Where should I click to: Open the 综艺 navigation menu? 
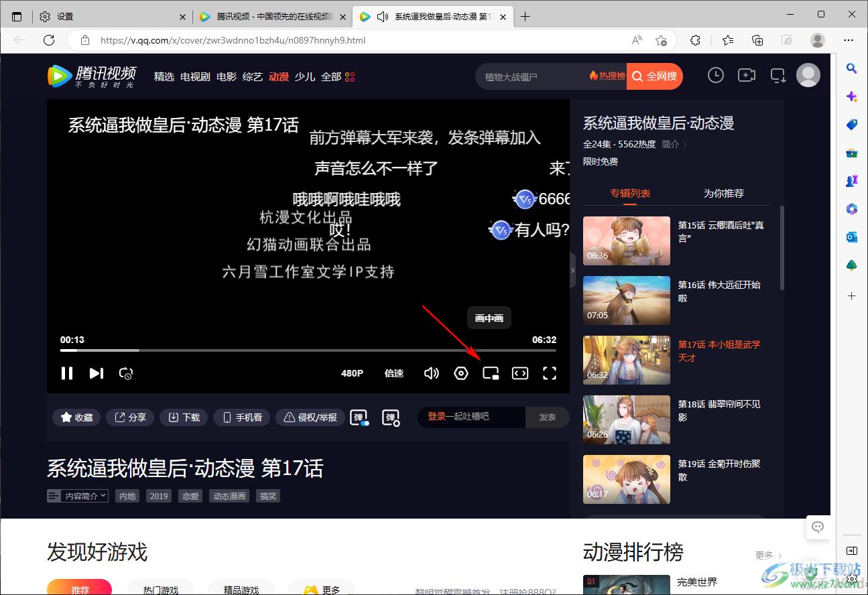253,76
